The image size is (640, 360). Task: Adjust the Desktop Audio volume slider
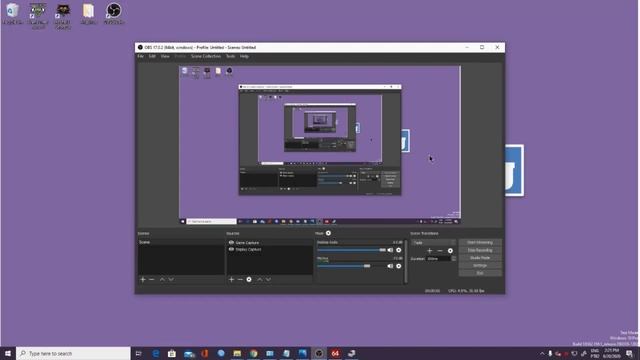coord(351,250)
